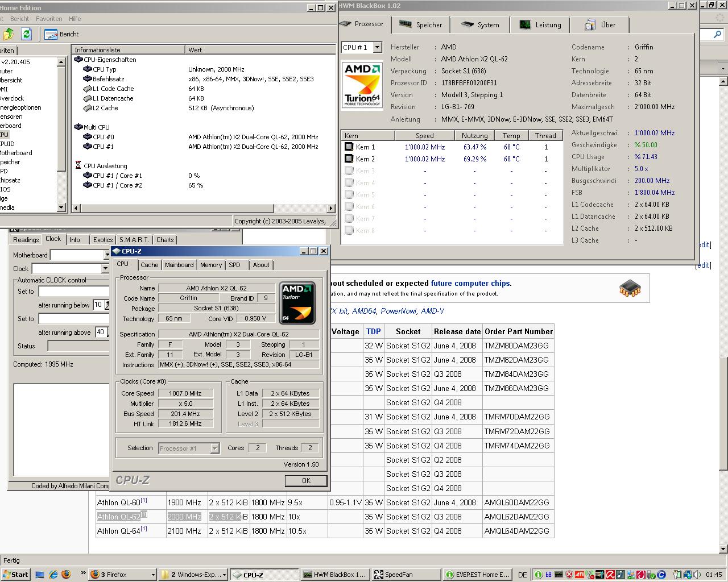Click the Internet Explorer quick launch icon
The image size is (728, 582).
pyautogui.click(x=53, y=575)
